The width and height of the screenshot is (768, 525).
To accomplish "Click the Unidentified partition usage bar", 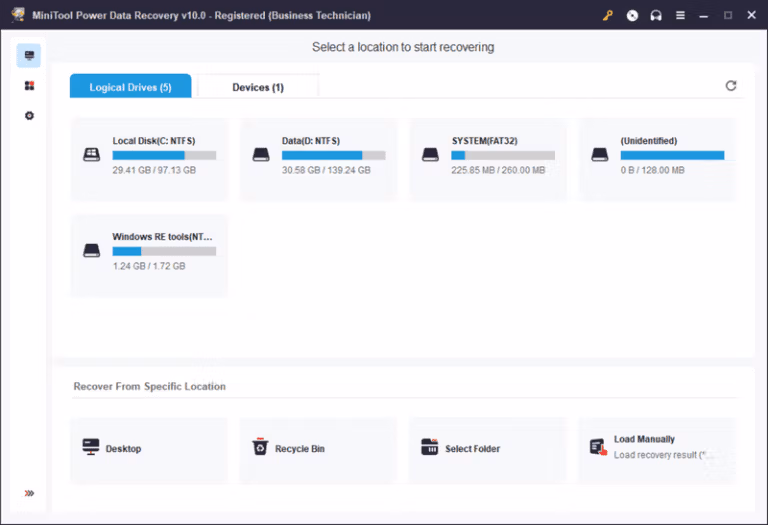I will tap(672, 155).
